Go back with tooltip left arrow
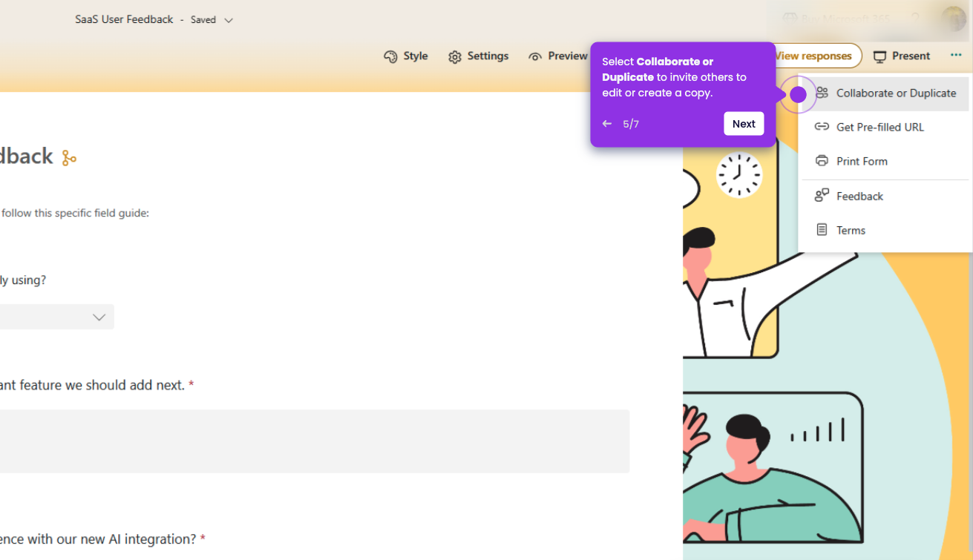Screen dimensions: 973x560 click(x=607, y=124)
